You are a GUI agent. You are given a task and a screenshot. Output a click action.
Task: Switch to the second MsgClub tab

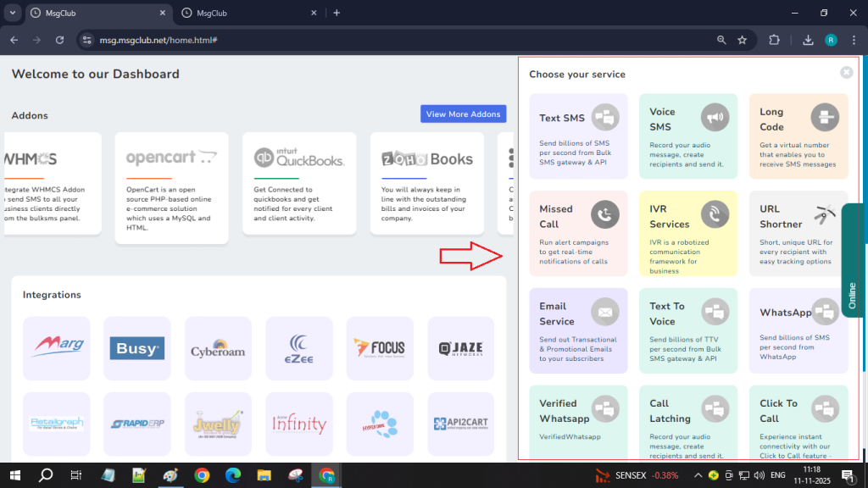[246, 13]
